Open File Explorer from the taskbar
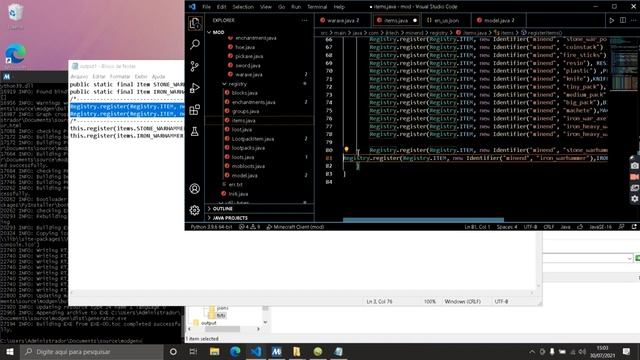The height and width of the screenshot is (360, 640). point(215,351)
